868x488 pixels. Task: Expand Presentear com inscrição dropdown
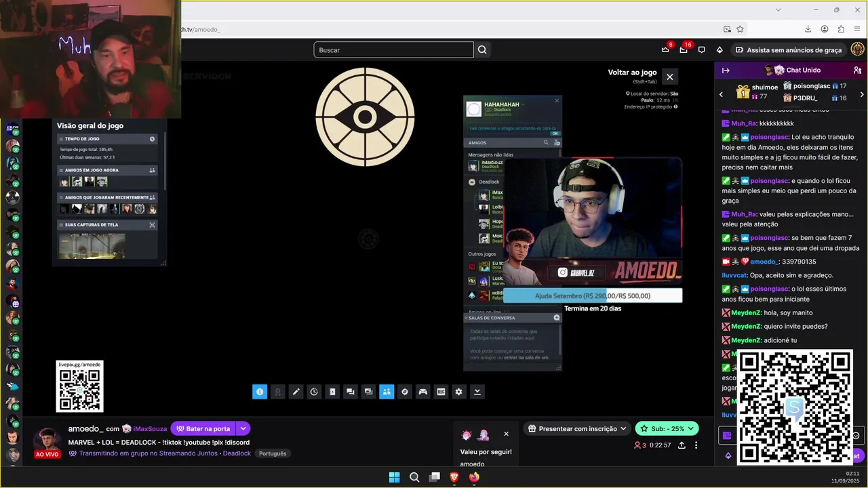pyautogui.click(x=623, y=428)
